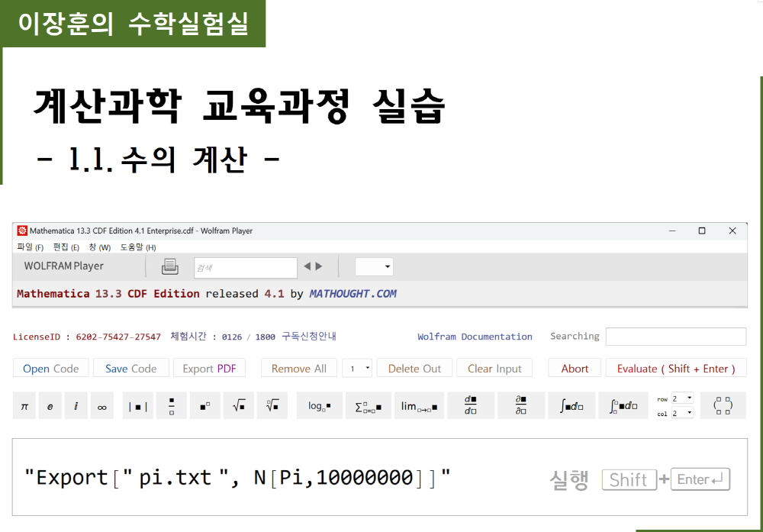Click the Remove All button
Screen dimensions: 763x532
pyautogui.click(x=299, y=369)
